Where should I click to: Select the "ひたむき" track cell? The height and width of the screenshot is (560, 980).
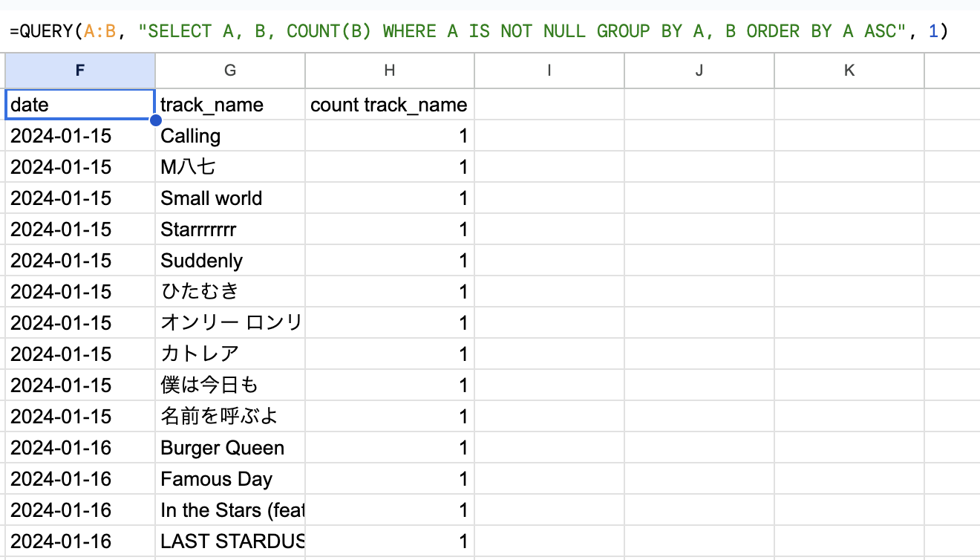(230, 292)
